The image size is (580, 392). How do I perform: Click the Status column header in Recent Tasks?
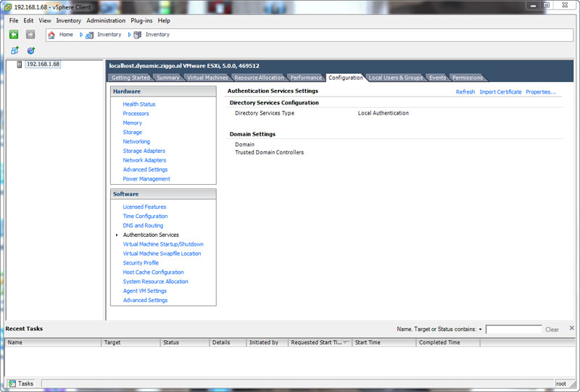pyautogui.click(x=185, y=343)
